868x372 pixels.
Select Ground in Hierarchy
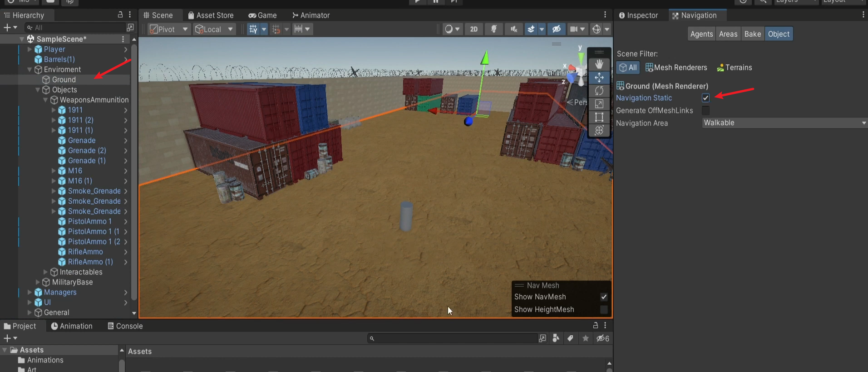point(64,79)
